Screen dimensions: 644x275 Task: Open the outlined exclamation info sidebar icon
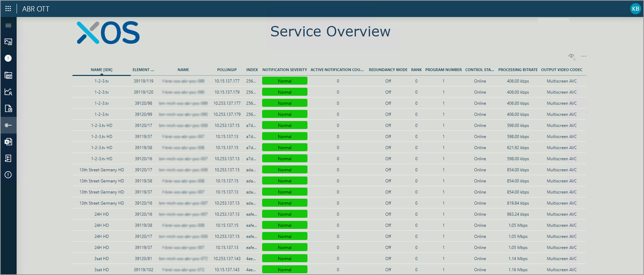point(8,175)
